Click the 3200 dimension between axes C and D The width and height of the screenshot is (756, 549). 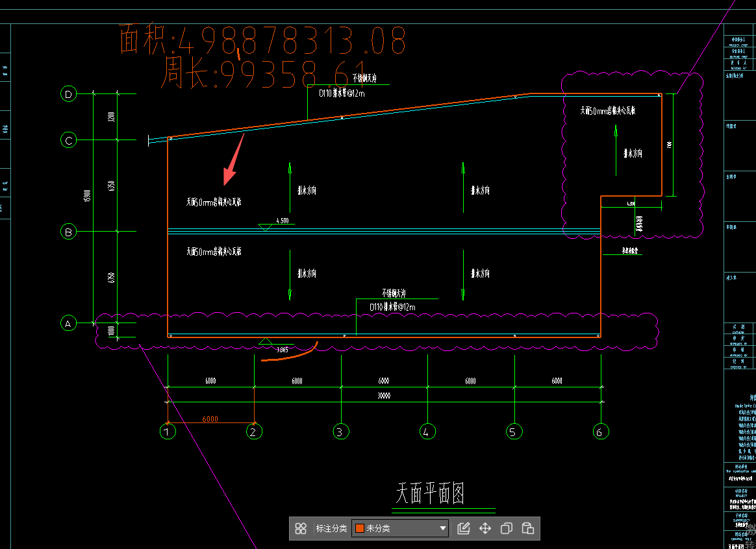pyautogui.click(x=111, y=117)
